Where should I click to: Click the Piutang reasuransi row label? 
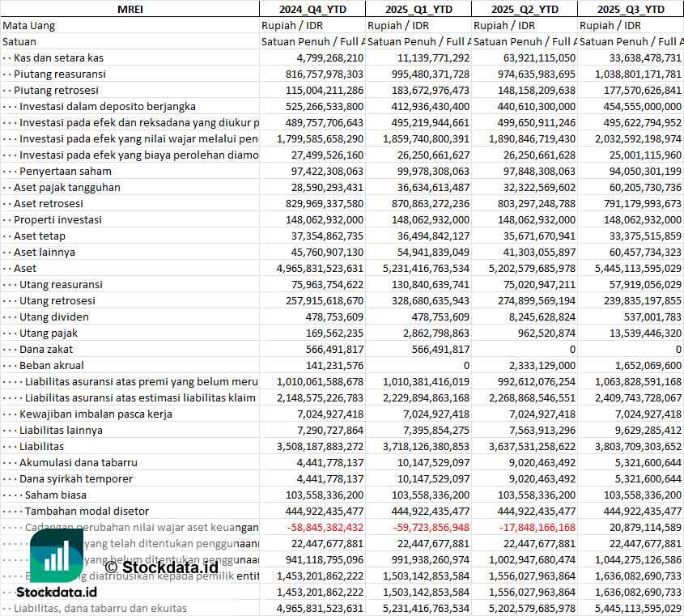(60, 74)
